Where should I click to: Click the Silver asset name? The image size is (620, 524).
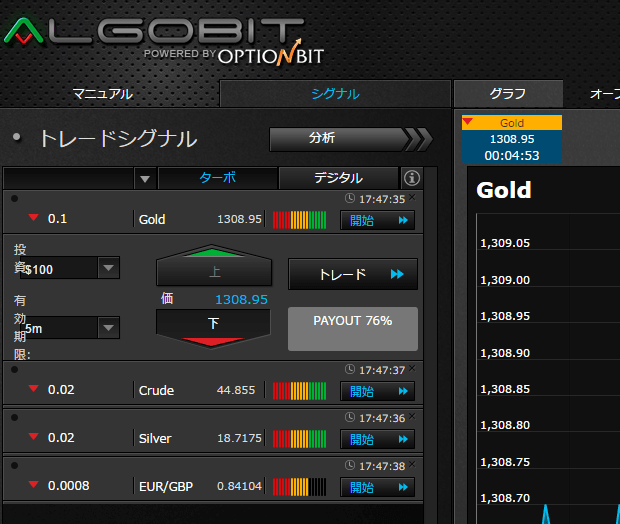click(155, 439)
